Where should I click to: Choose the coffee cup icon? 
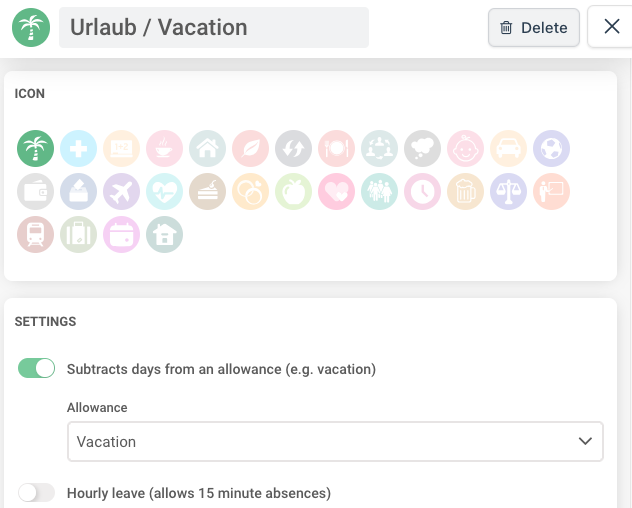[x=164, y=148]
